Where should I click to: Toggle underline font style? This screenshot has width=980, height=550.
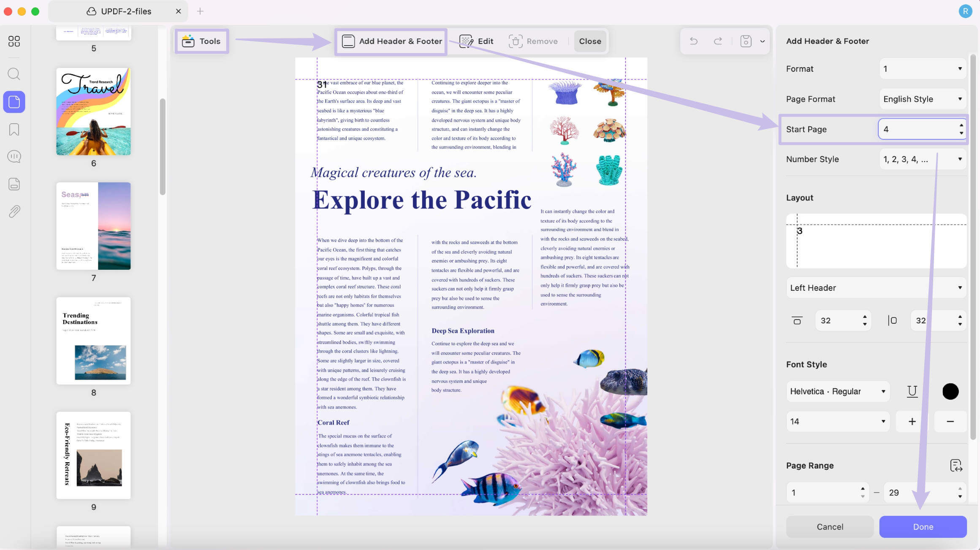pyautogui.click(x=912, y=392)
